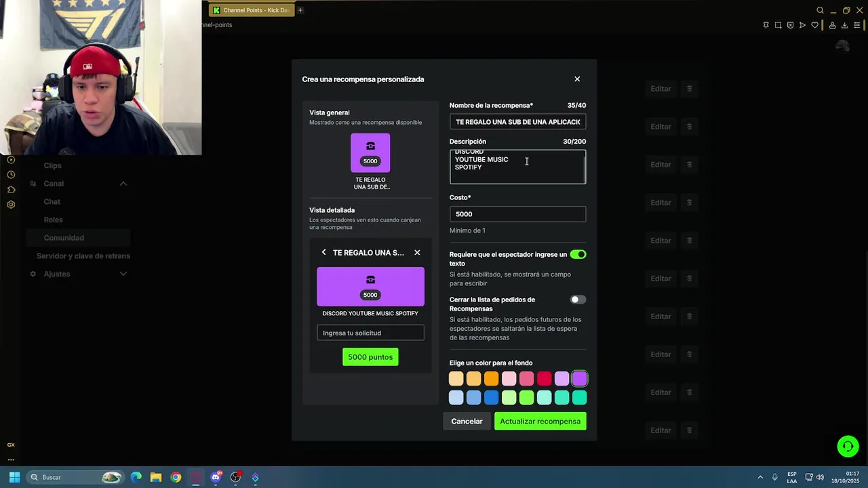Click the microphone icon in system tray

(774, 477)
